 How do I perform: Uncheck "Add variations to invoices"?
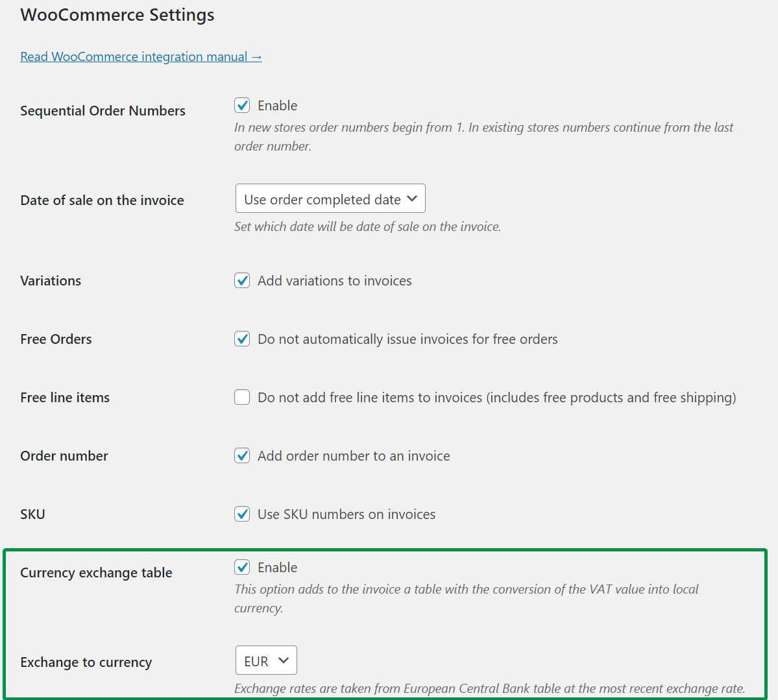coord(242,280)
